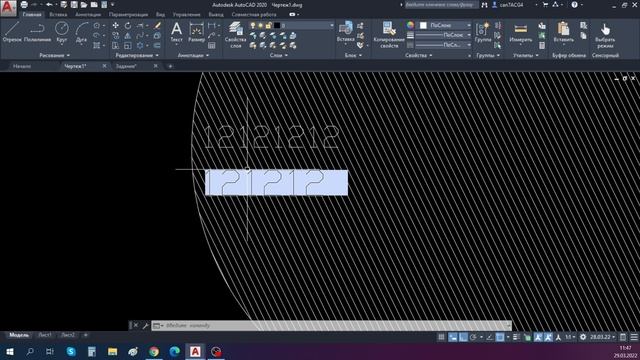Screen dimensions: 640x360
Task: Click the help search keyword field
Action: (x=441, y=5)
